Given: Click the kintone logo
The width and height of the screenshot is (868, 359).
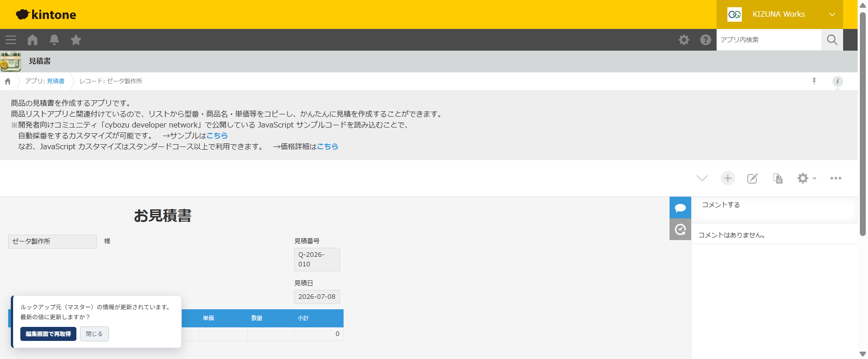Looking at the screenshot, I should click(x=46, y=14).
